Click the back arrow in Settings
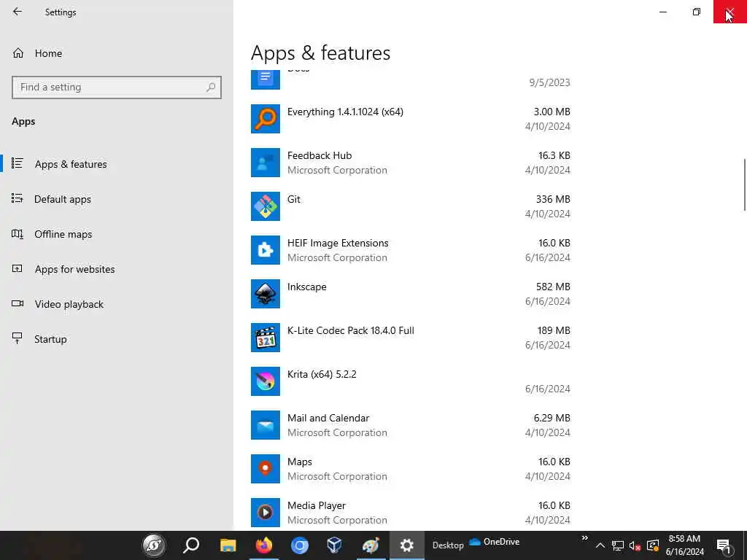This screenshot has width=747, height=560. pos(18,12)
